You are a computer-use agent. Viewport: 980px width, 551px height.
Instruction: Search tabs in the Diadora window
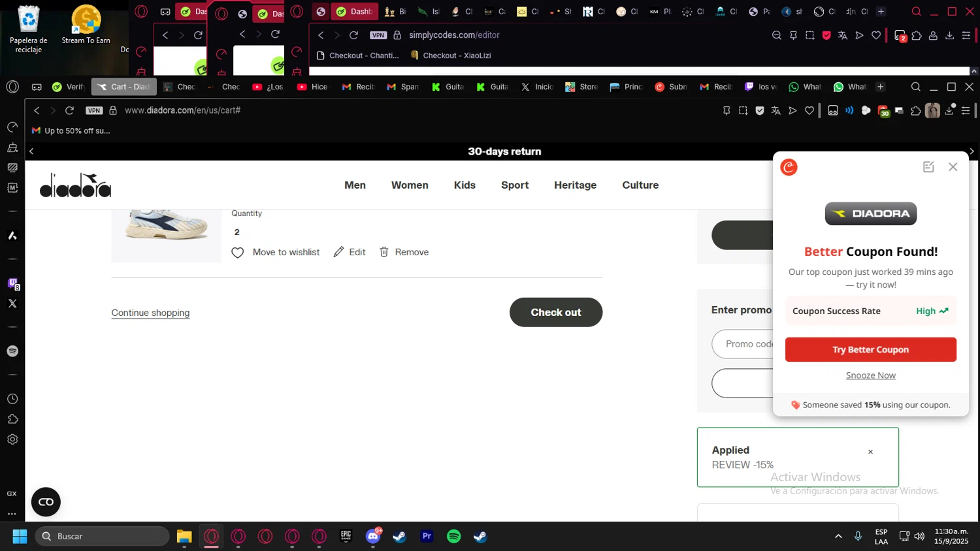(915, 87)
